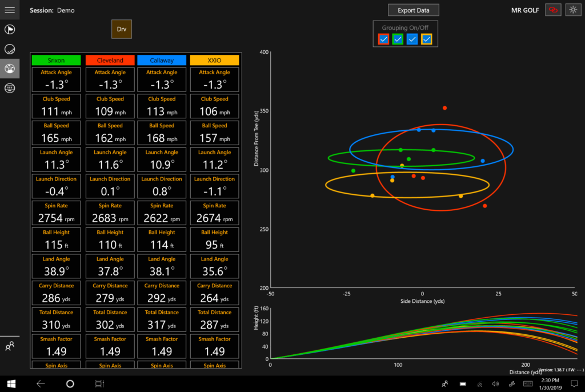The height and width of the screenshot is (392, 585).
Task: Click the taskbar back arrow
Action: [x=41, y=384]
